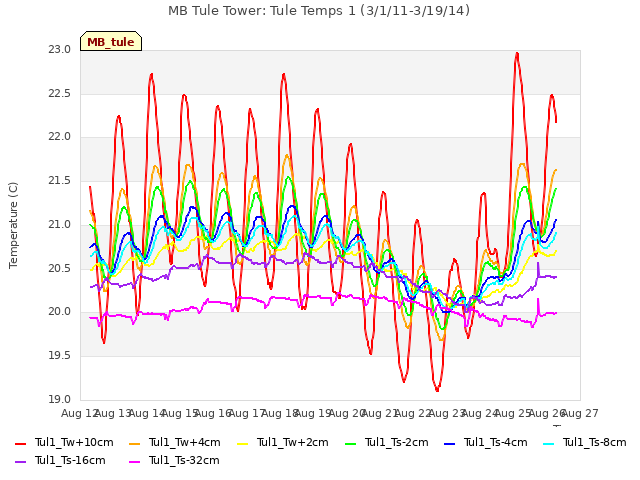Click the purple Tul1_Ts-16cm legend swatch
The image size is (640, 480).
coord(20,461)
